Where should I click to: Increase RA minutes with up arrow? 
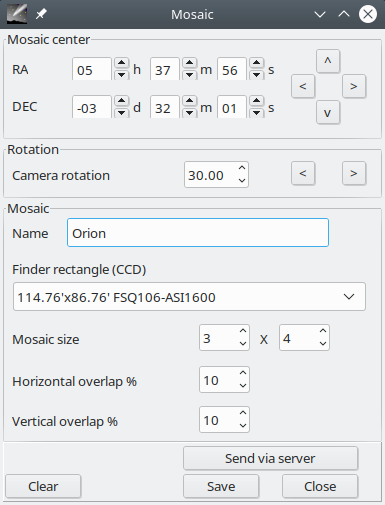[x=189, y=63]
